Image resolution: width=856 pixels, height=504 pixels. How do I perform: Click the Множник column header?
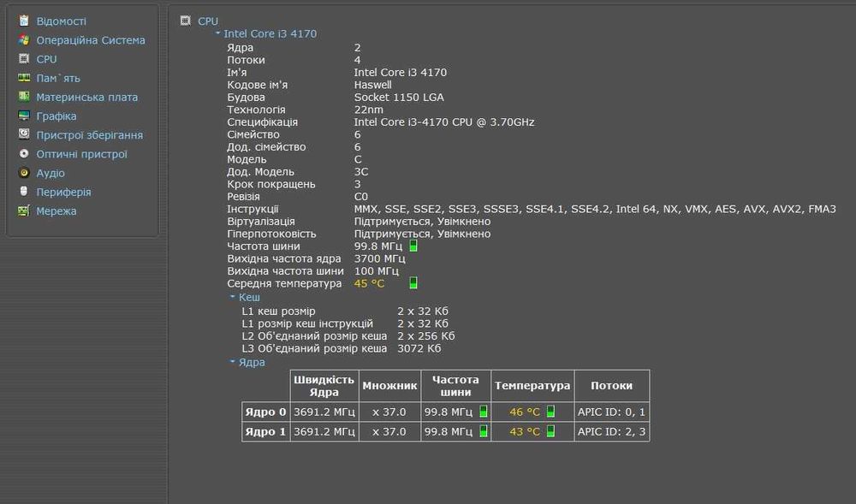click(x=389, y=386)
